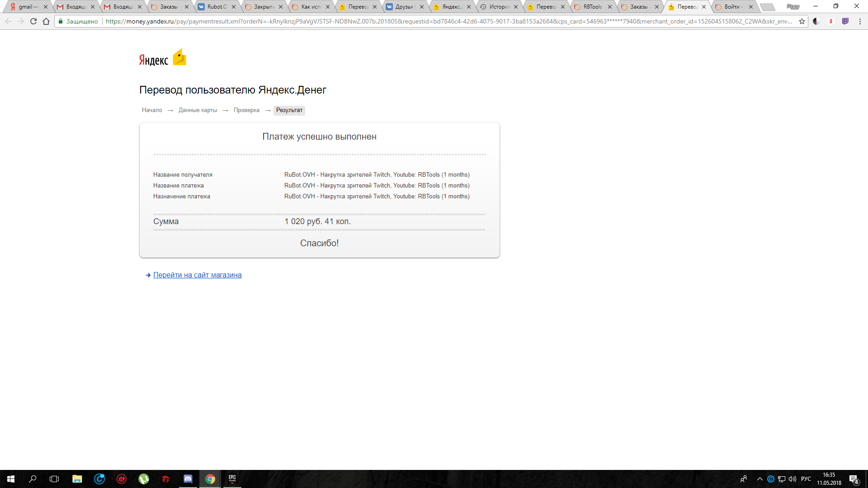Click the address bar URL field
868x488 pixels.
click(x=448, y=21)
